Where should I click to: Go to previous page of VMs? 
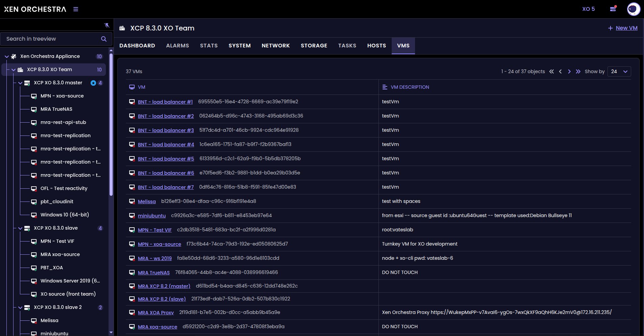click(560, 71)
